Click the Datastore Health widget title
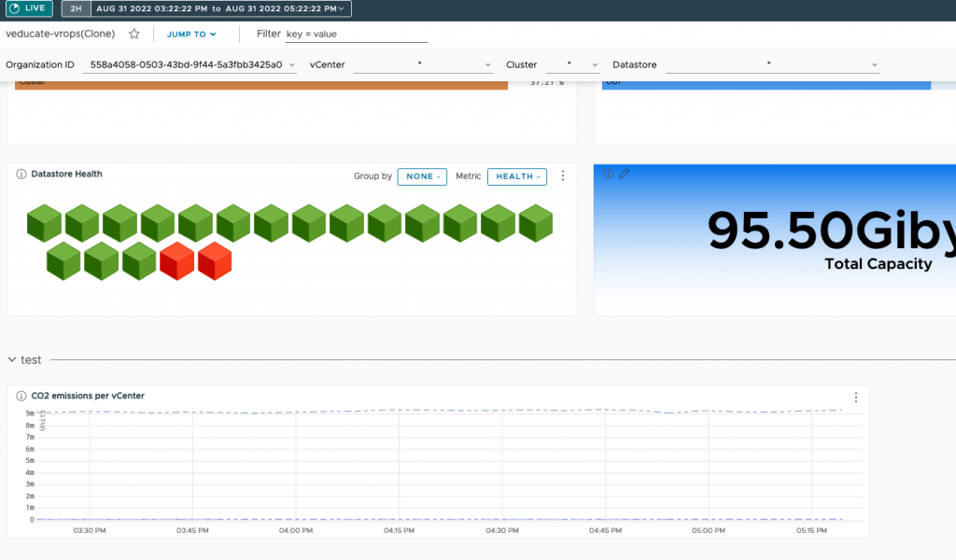This screenshot has width=956, height=560. click(66, 175)
